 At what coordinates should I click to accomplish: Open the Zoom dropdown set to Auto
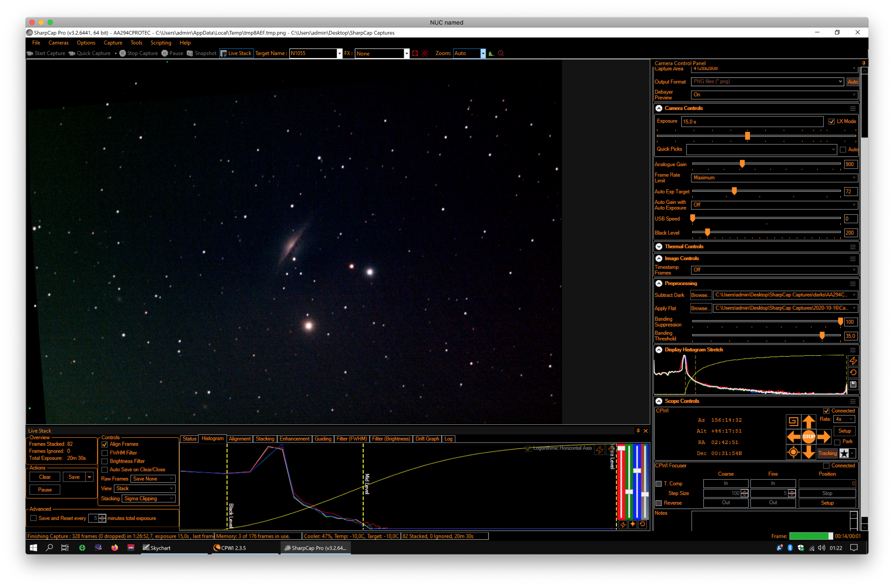click(469, 53)
